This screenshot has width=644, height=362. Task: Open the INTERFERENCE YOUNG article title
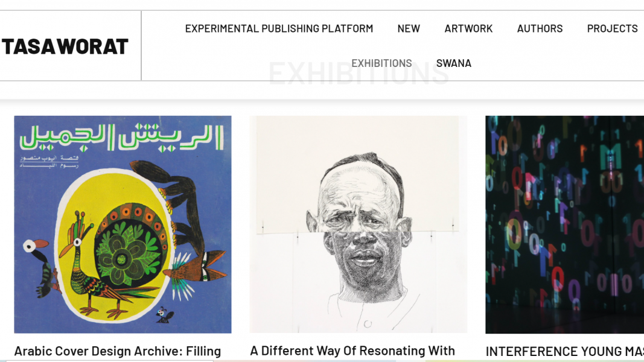[565, 352]
